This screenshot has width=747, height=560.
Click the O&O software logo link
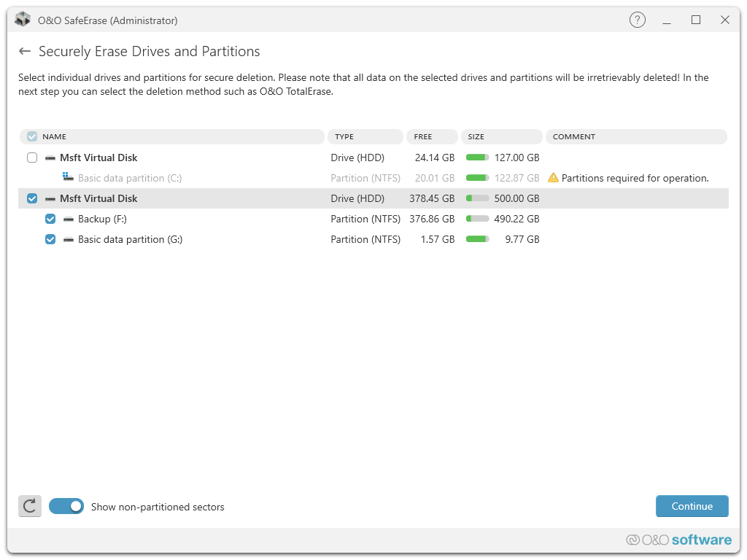(678, 540)
